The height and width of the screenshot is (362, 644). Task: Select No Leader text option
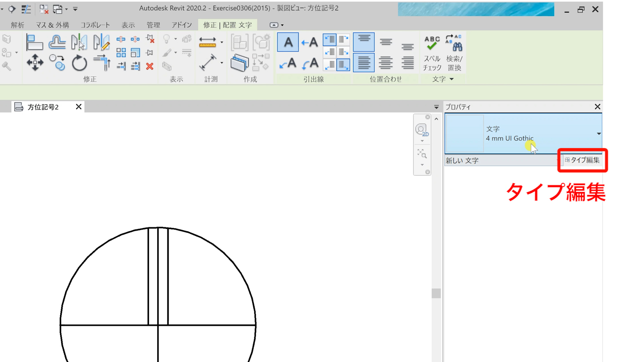click(x=288, y=42)
